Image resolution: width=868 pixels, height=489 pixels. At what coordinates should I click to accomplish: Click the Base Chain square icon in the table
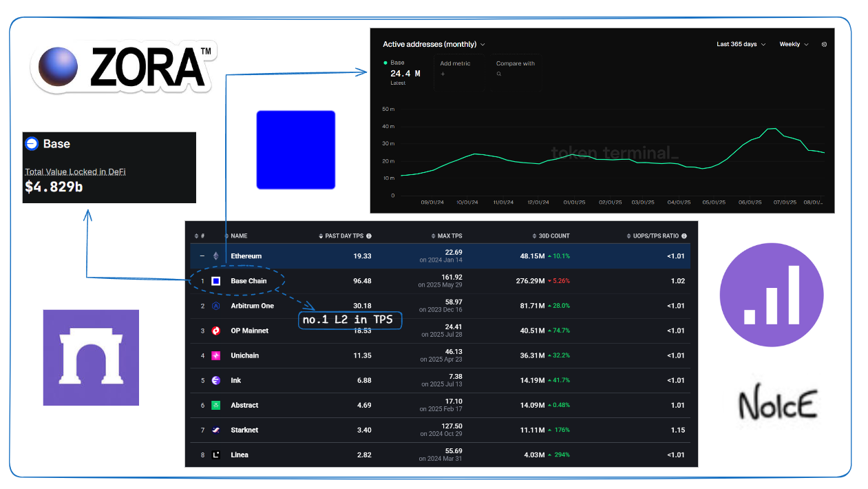coord(215,280)
